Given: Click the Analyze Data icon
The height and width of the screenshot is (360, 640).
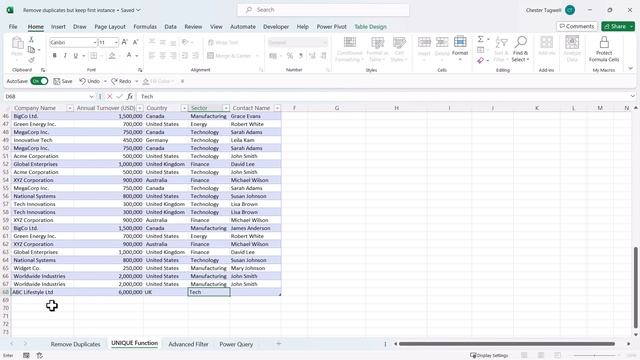Looking at the screenshot, I should (572, 49).
